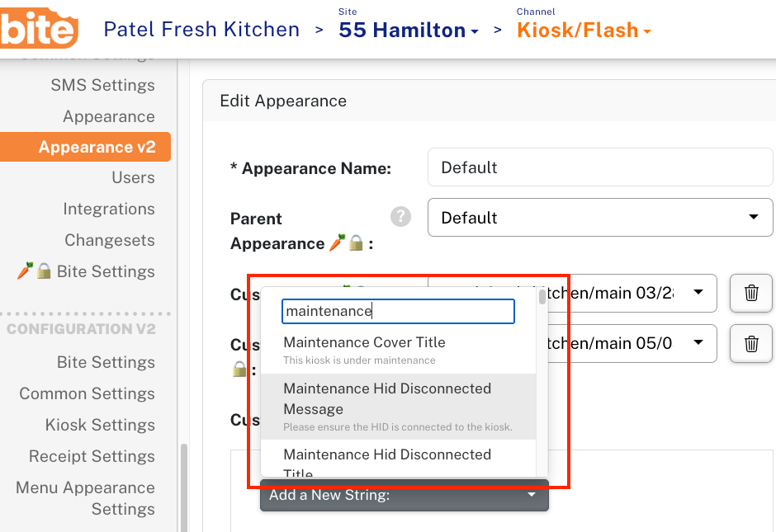The width and height of the screenshot is (776, 532).
Task: Click the Patel Fresh Kitchen link
Action: tap(201, 29)
